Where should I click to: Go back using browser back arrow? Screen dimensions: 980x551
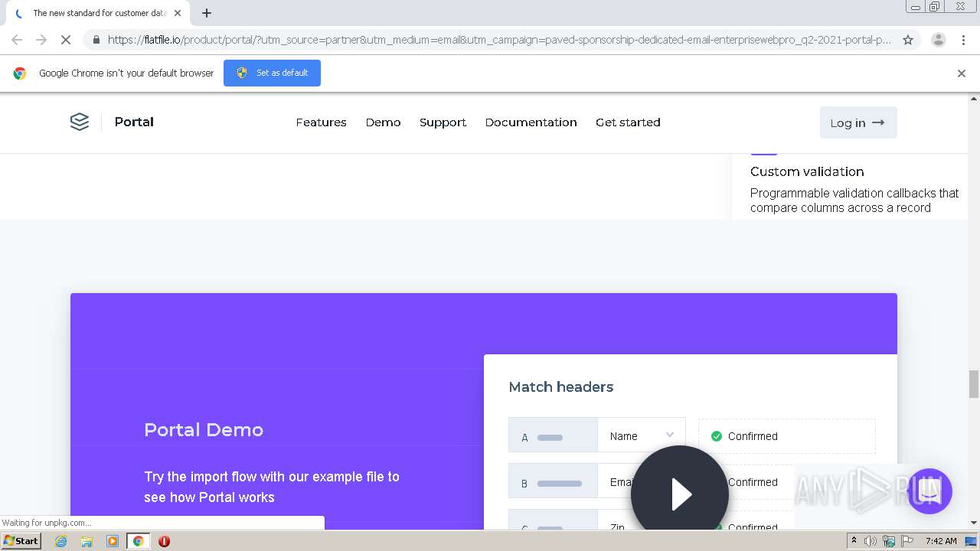(x=17, y=40)
